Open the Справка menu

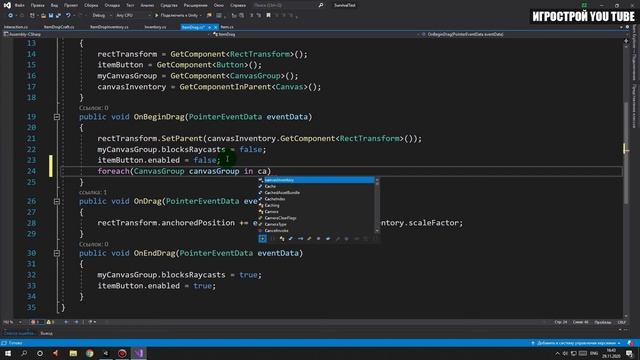point(238,5)
